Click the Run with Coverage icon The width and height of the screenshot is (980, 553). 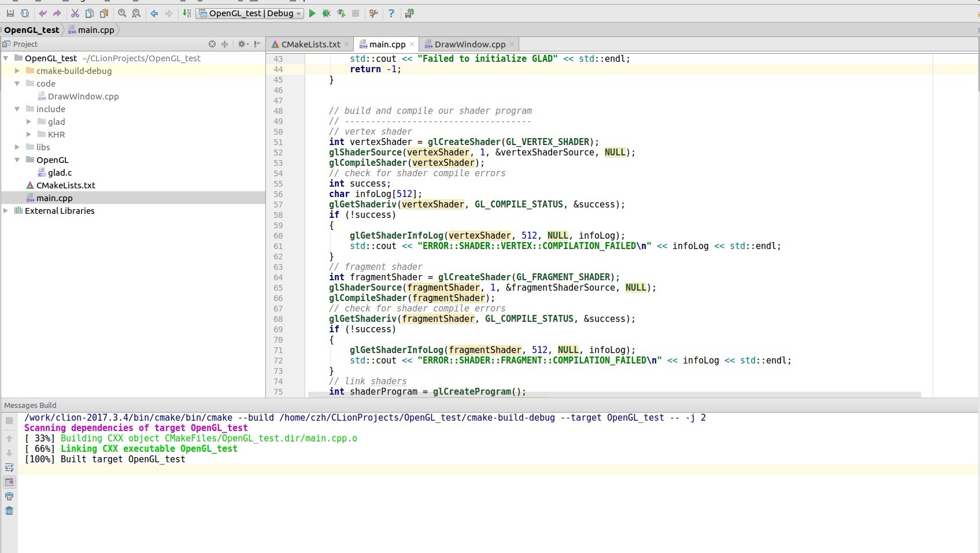click(x=341, y=13)
